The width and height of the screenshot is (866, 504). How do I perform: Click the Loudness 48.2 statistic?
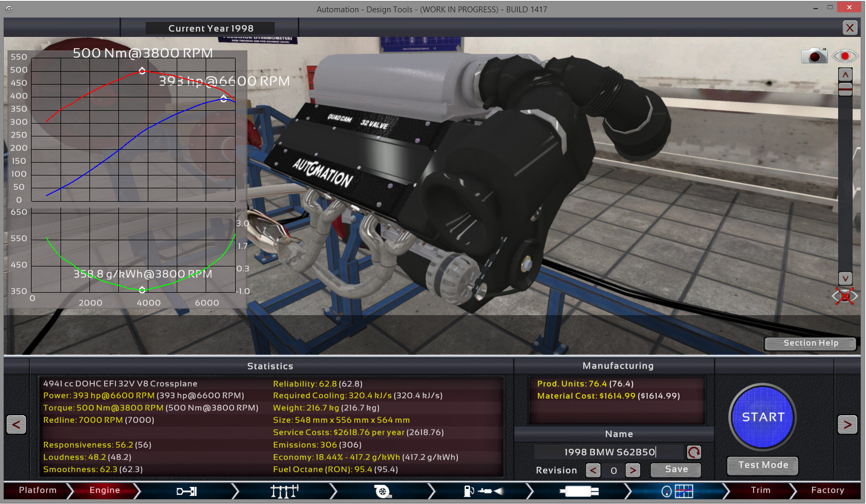[x=87, y=457]
